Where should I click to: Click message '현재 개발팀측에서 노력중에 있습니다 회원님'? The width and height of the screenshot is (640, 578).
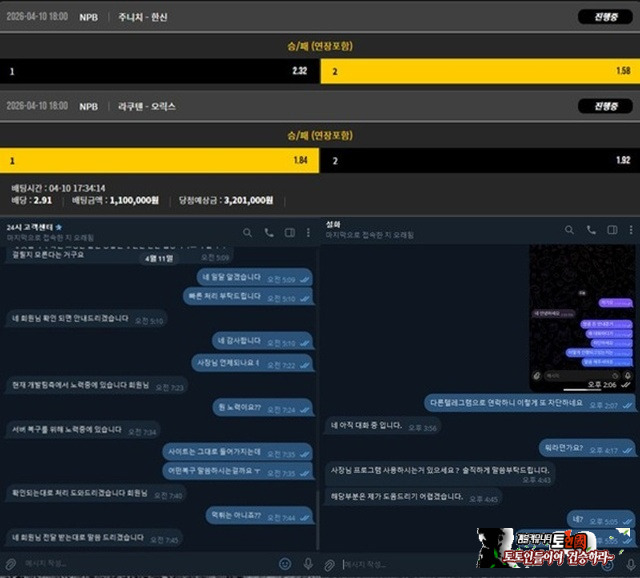pos(96,386)
